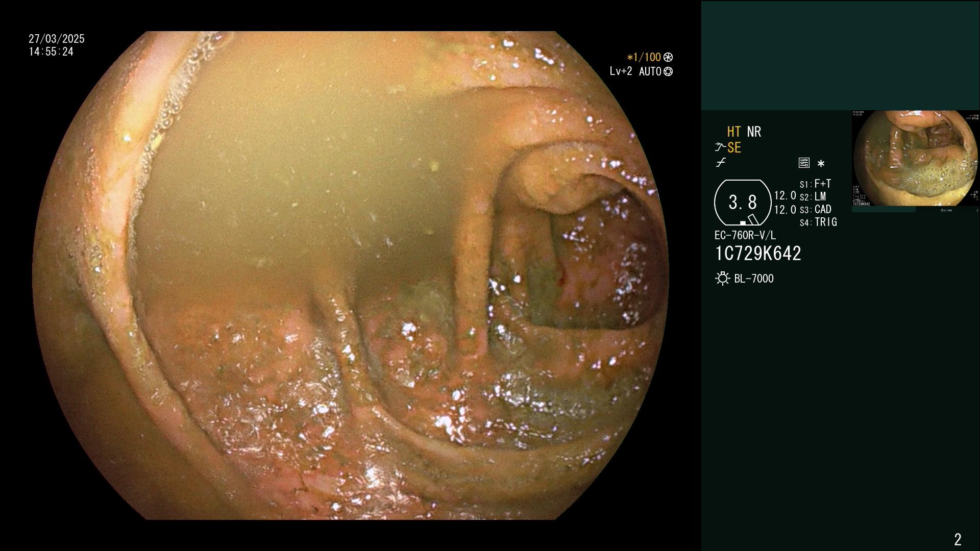
Task: Click the asterisk indicator beside settings icon
Action: click(x=821, y=164)
